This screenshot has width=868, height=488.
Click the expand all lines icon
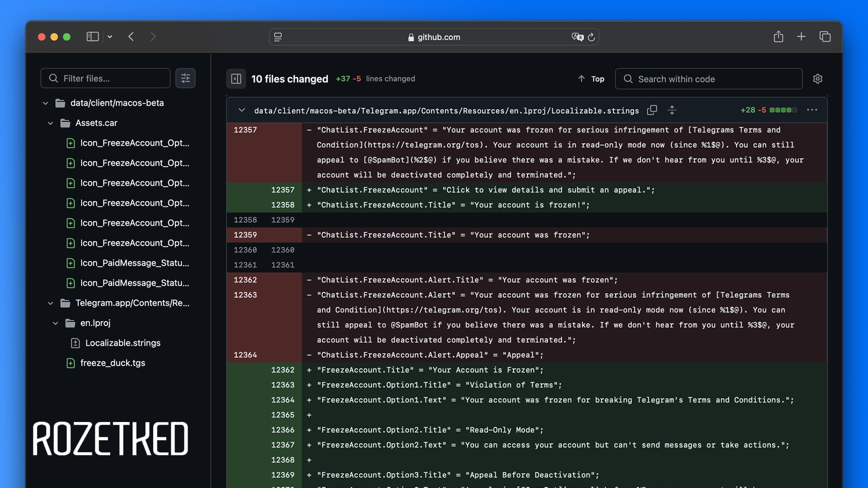coord(672,110)
